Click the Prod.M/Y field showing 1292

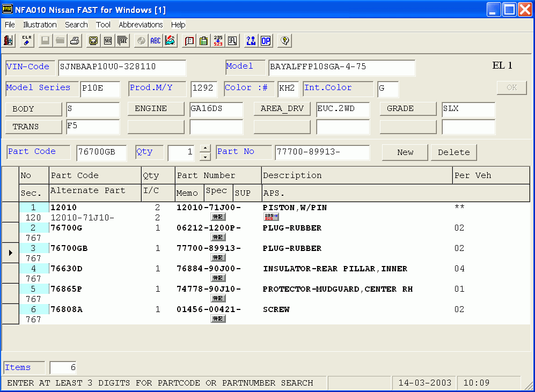point(204,88)
